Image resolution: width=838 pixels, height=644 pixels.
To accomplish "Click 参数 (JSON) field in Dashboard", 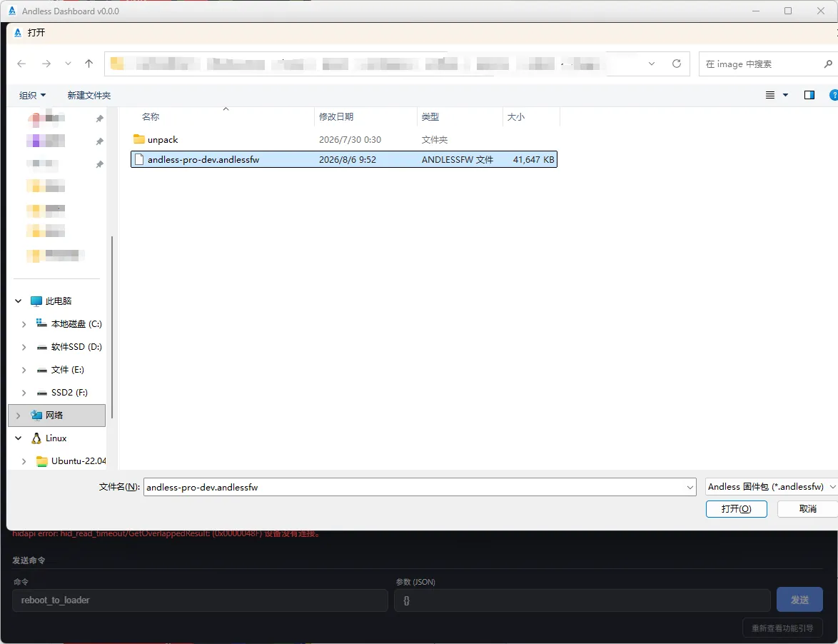I will pyautogui.click(x=582, y=600).
